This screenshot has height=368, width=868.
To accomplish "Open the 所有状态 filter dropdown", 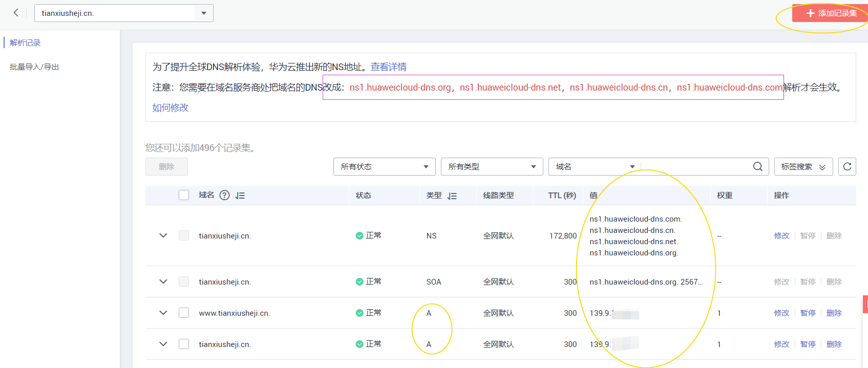I will [x=385, y=167].
